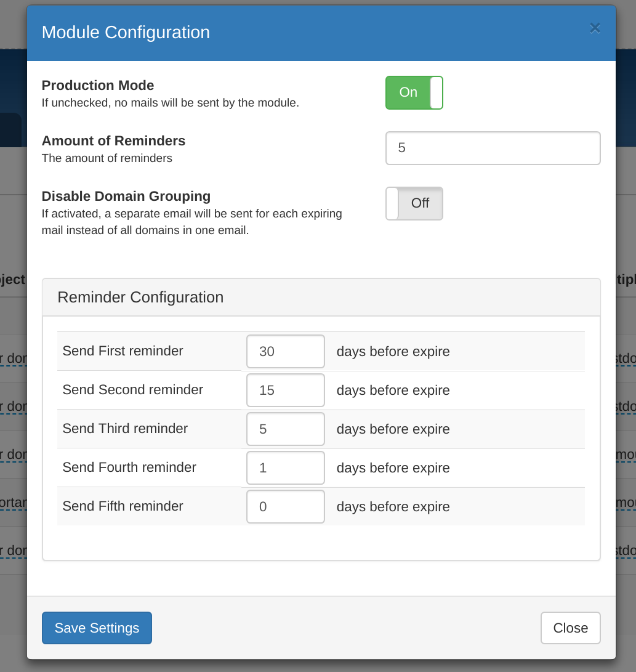Screen dimensions: 636x672
Task: Edit the First reminder days field
Action: (x=286, y=352)
